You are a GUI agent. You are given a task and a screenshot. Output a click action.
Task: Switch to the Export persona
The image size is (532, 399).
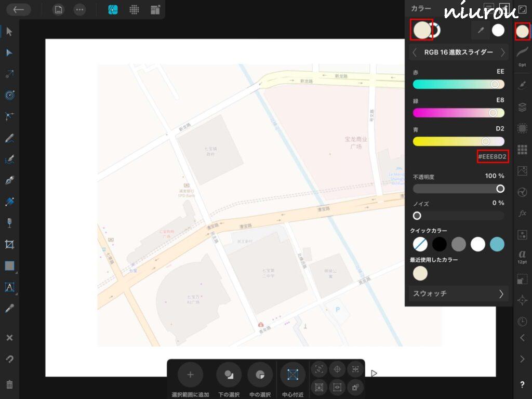(x=155, y=10)
